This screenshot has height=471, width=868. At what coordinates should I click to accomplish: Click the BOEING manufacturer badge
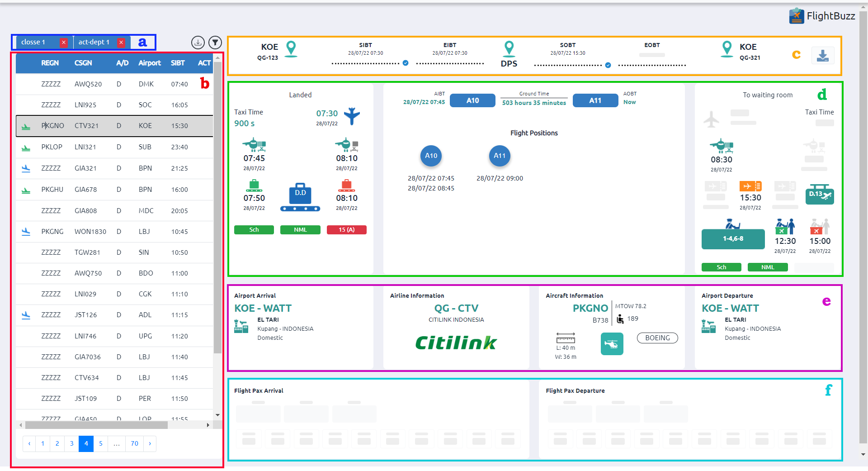click(x=657, y=338)
